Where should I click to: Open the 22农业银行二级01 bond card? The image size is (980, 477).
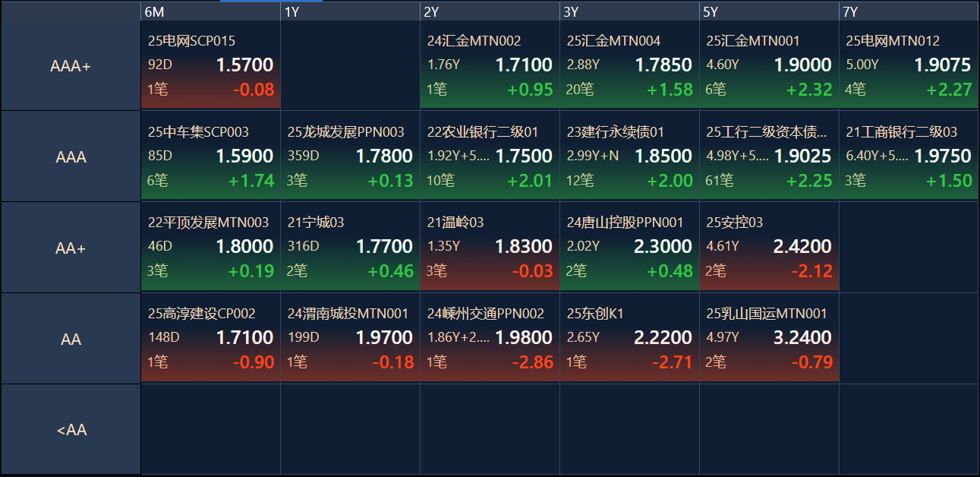(x=490, y=156)
